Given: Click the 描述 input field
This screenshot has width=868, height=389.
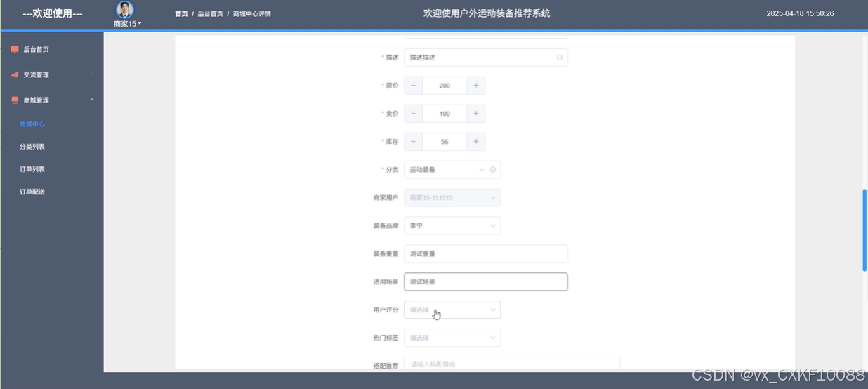Looking at the screenshot, I should [x=485, y=58].
